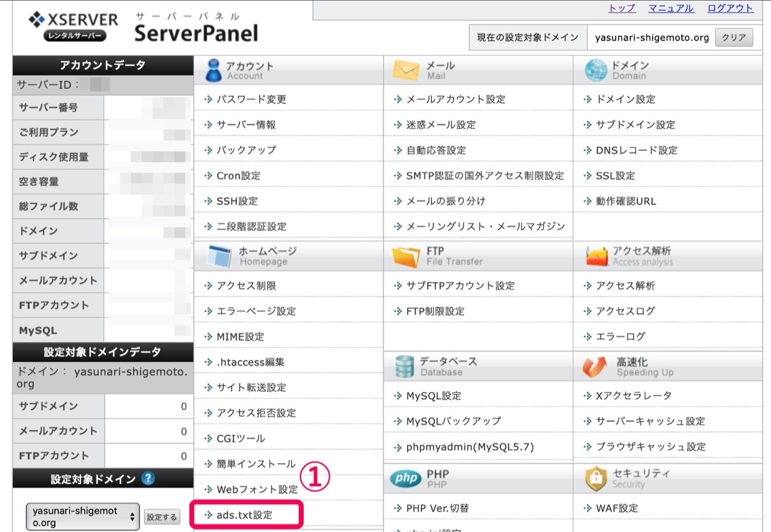771x532 pixels.
Task: Click the Account section person icon
Action: pyautogui.click(x=213, y=70)
